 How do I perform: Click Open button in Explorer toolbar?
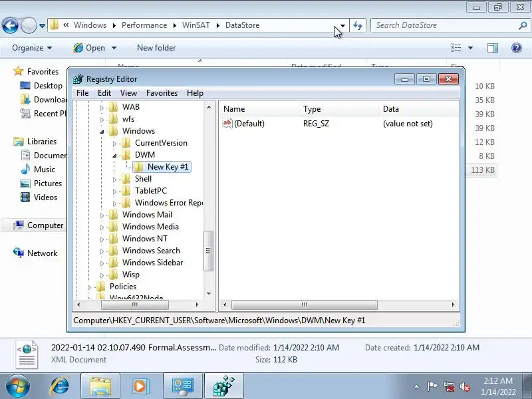pos(90,48)
